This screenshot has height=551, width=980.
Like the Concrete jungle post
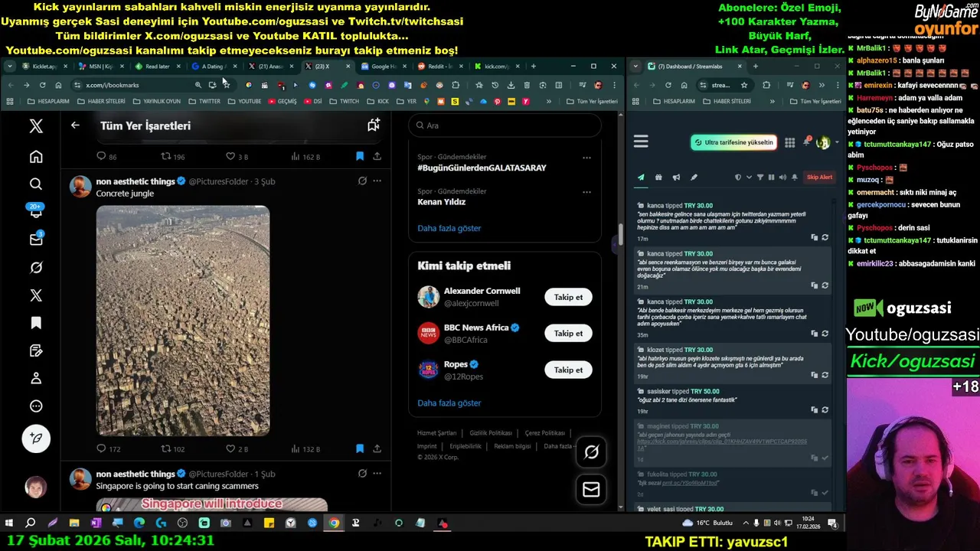coord(230,449)
